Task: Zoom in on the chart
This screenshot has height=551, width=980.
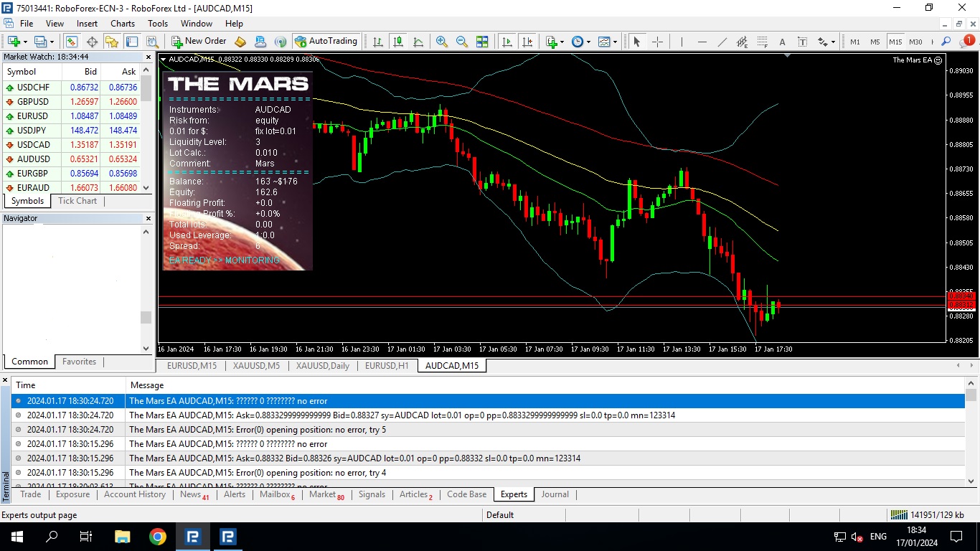Action: click(x=442, y=42)
